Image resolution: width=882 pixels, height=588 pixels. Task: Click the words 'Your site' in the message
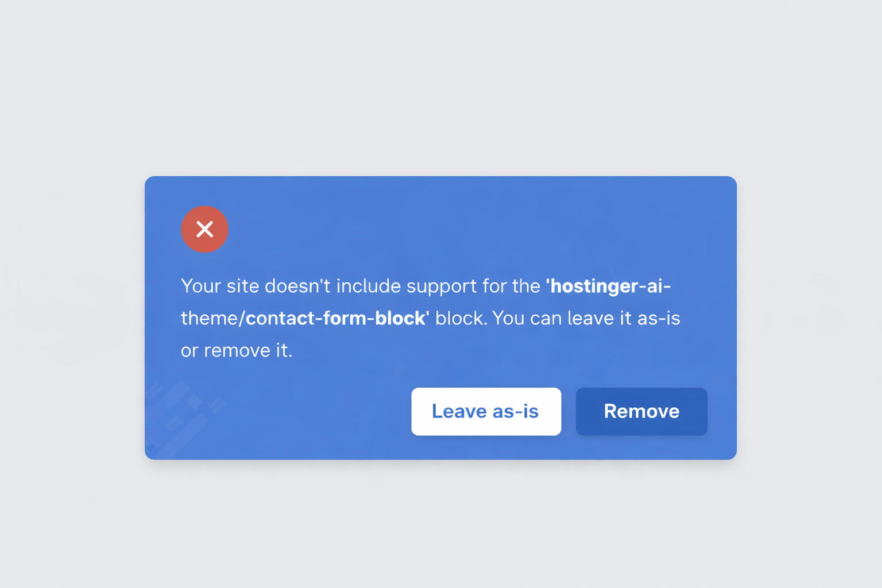[x=220, y=286]
